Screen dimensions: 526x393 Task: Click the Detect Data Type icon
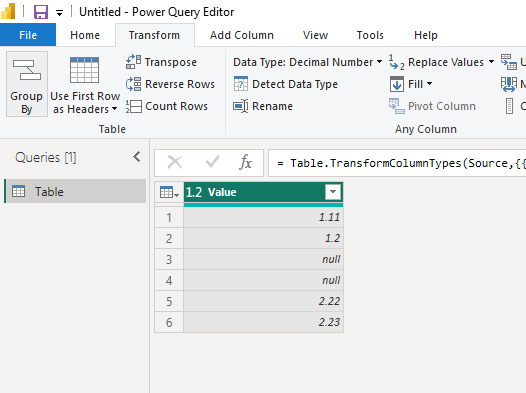pos(241,84)
